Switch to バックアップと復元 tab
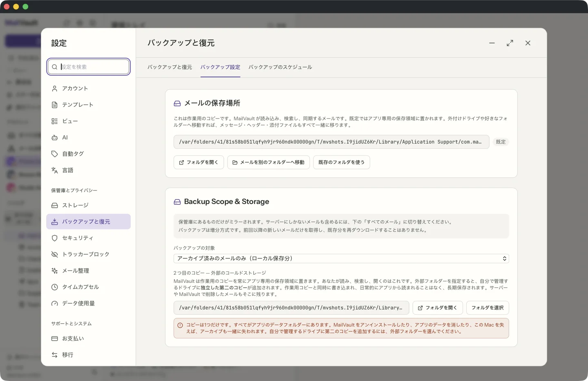The width and height of the screenshot is (588, 381). point(169,67)
